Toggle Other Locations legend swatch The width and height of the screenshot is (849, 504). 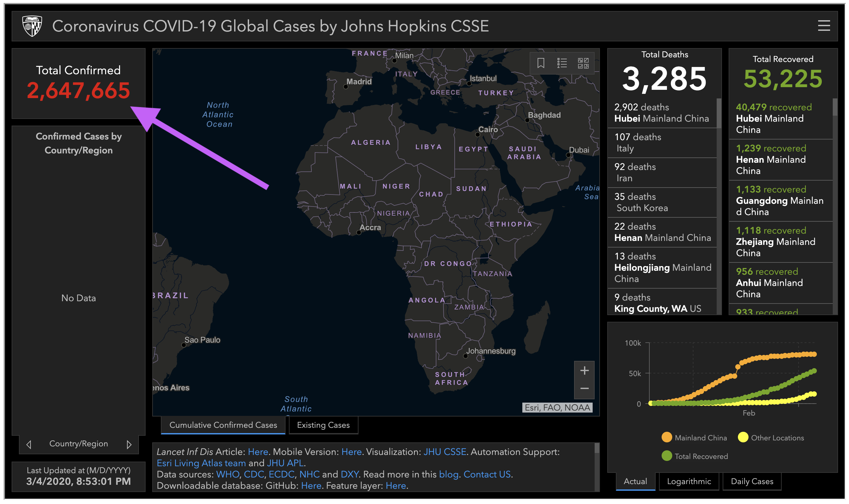point(743,437)
